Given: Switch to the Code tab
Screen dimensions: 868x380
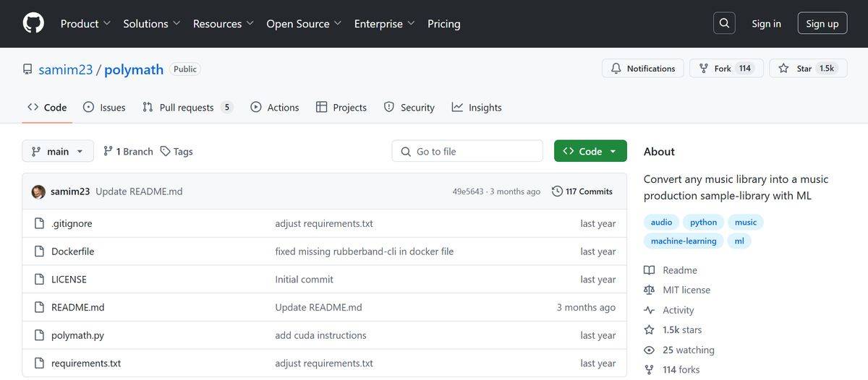Looking at the screenshot, I should point(47,107).
